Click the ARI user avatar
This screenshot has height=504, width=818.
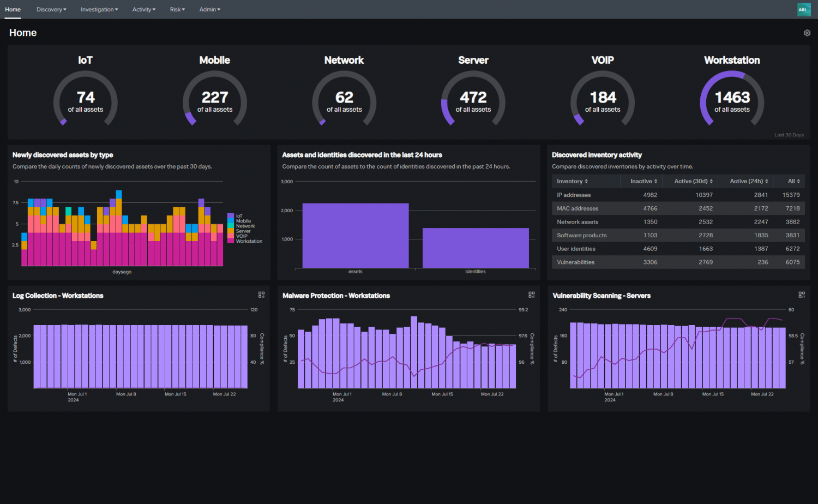pyautogui.click(x=803, y=9)
